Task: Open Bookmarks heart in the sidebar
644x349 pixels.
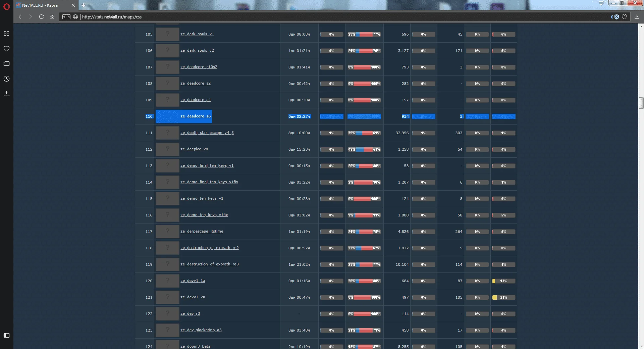Action: pos(6,49)
